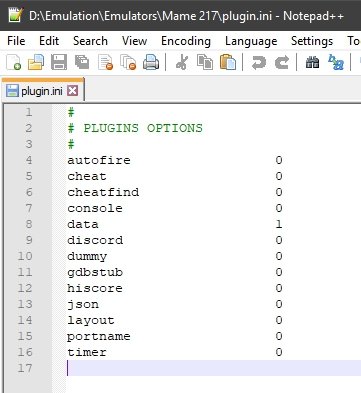
Task: Save the file with floppy disk icon
Action: [59, 62]
